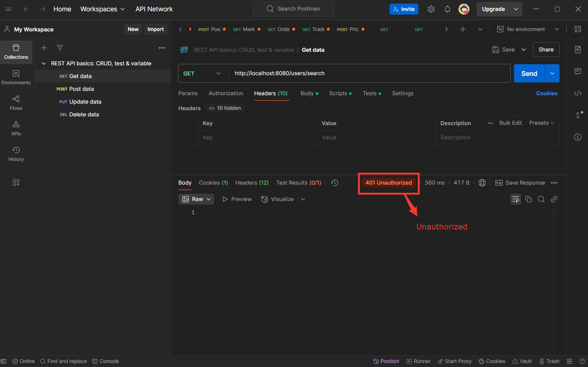Open the code snippet icon
This screenshot has width=588, height=367.
point(578,93)
